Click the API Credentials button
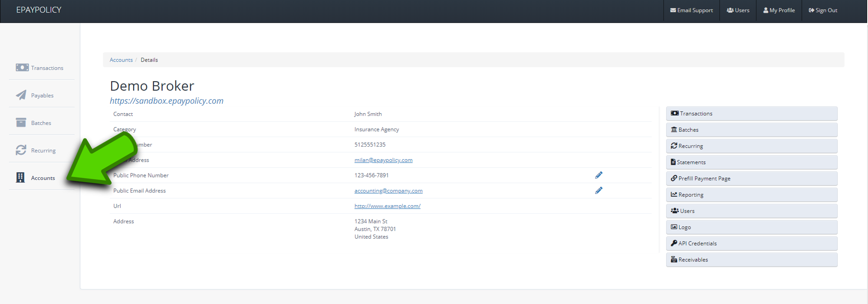 (752, 243)
